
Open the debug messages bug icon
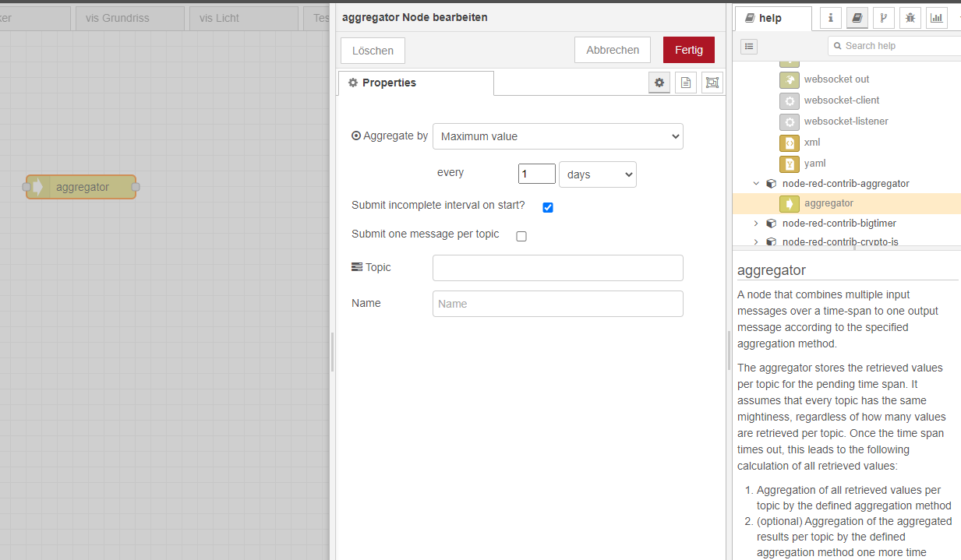[x=910, y=18]
